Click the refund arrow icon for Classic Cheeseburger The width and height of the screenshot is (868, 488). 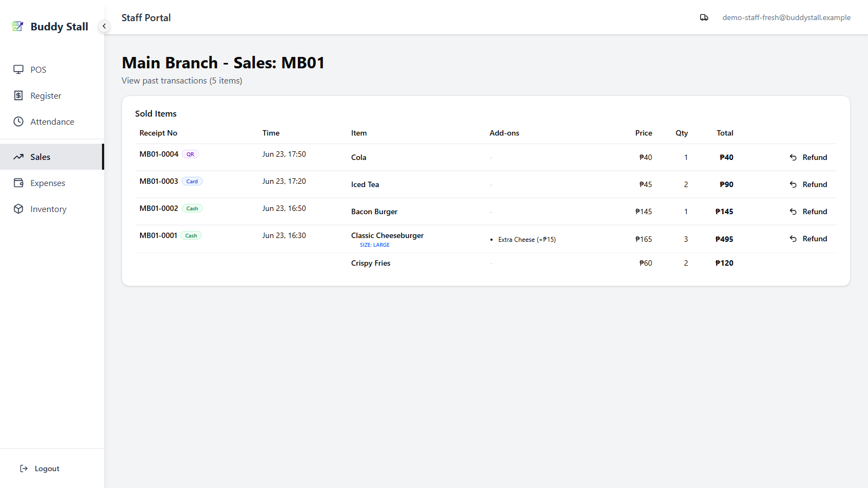(793, 239)
